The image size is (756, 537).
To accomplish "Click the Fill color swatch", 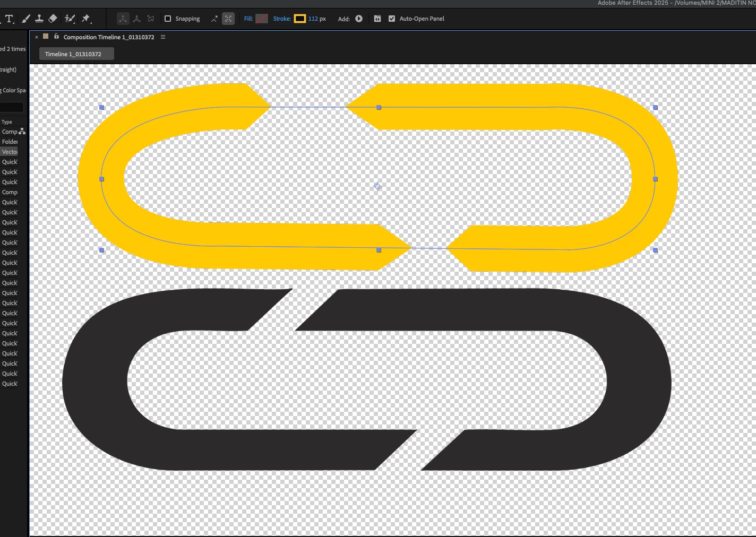I will click(262, 19).
